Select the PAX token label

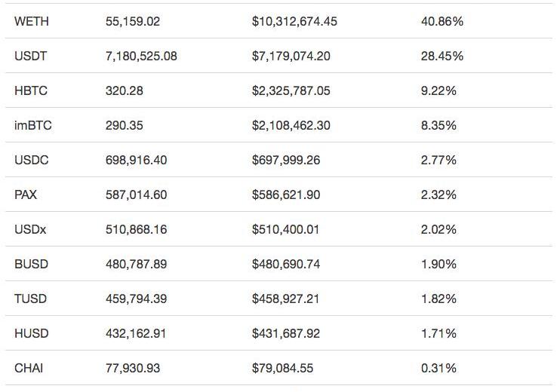click(x=26, y=195)
